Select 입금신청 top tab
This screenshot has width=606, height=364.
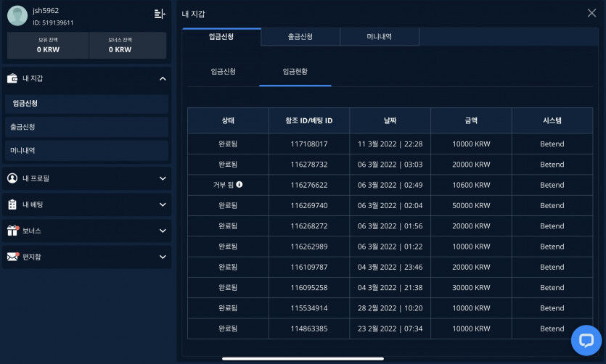tap(221, 37)
